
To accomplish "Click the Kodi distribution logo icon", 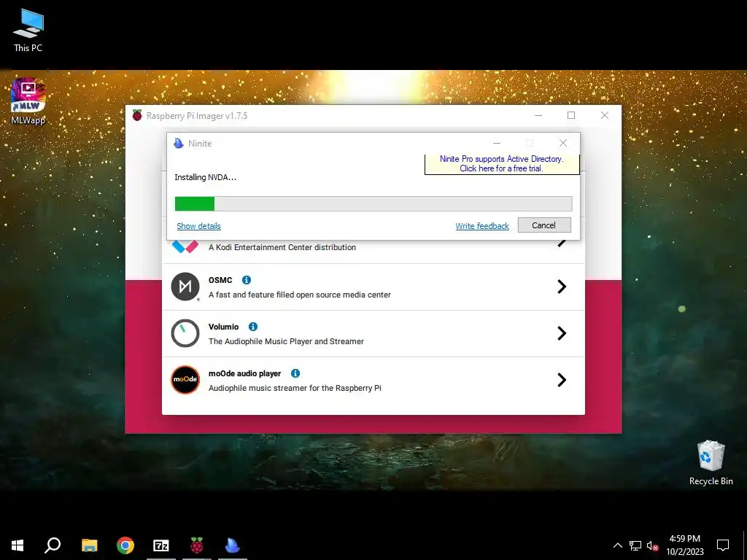I will 185,246.
